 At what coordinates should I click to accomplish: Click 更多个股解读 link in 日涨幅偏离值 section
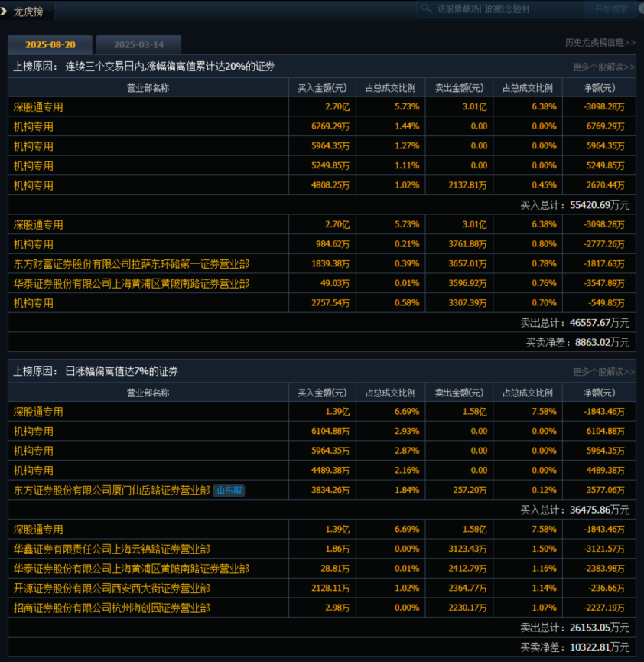(x=603, y=372)
